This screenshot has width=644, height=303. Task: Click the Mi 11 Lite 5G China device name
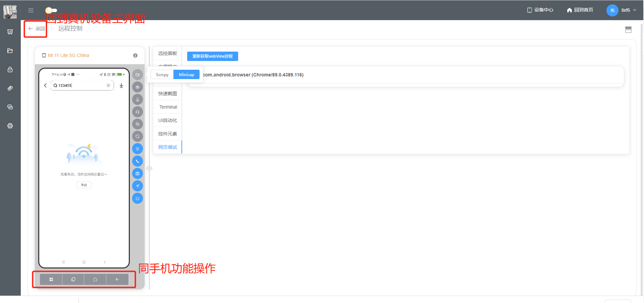click(68, 55)
